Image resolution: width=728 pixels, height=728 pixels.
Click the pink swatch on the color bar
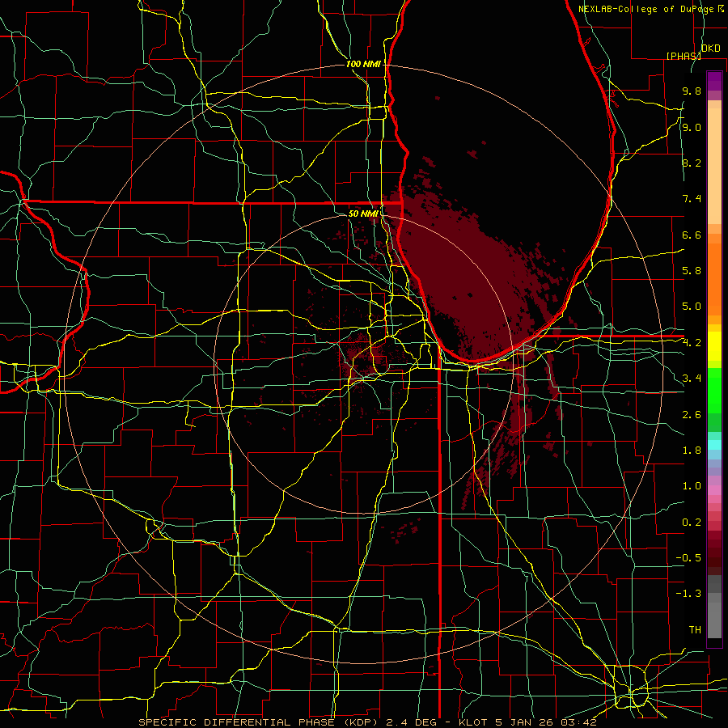[x=714, y=490]
